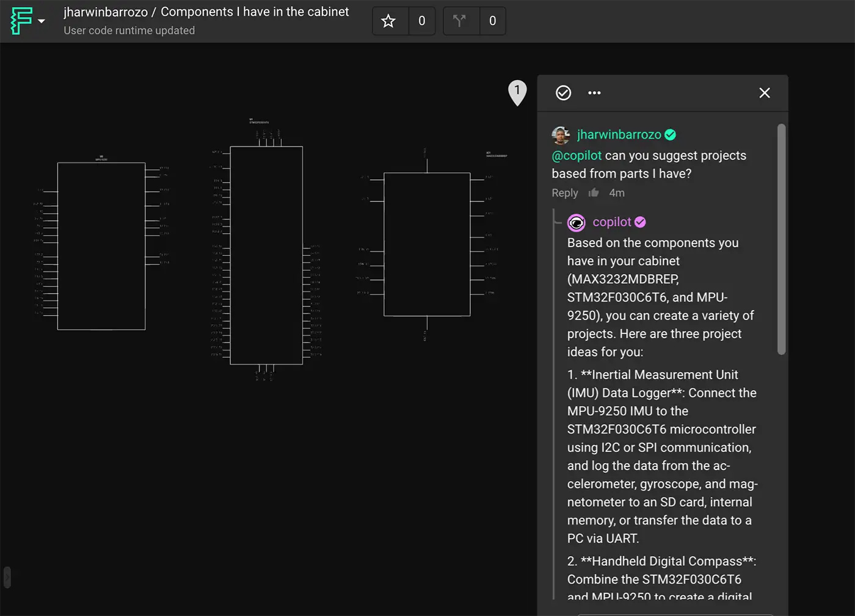Reply to jharwinbarrozo's comment

click(x=564, y=192)
